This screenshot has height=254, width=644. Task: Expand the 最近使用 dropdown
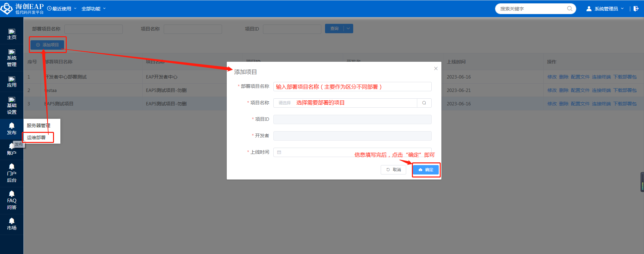pos(62,9)
